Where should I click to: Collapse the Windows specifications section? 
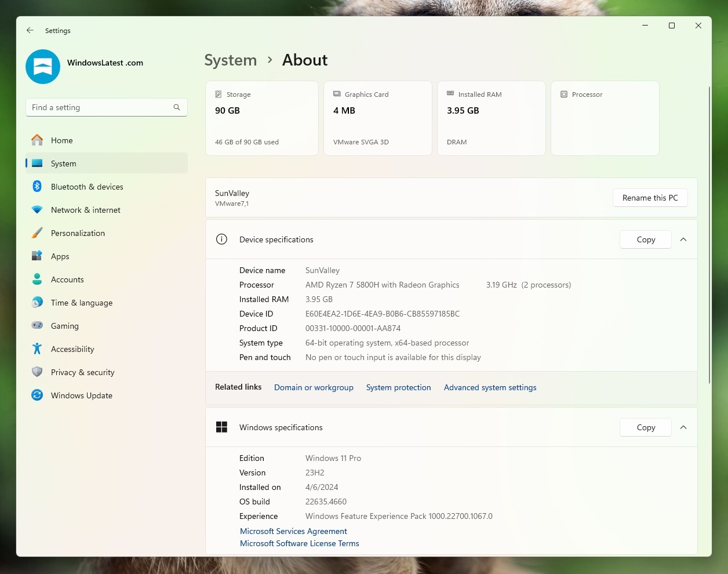tap(683, 427)
